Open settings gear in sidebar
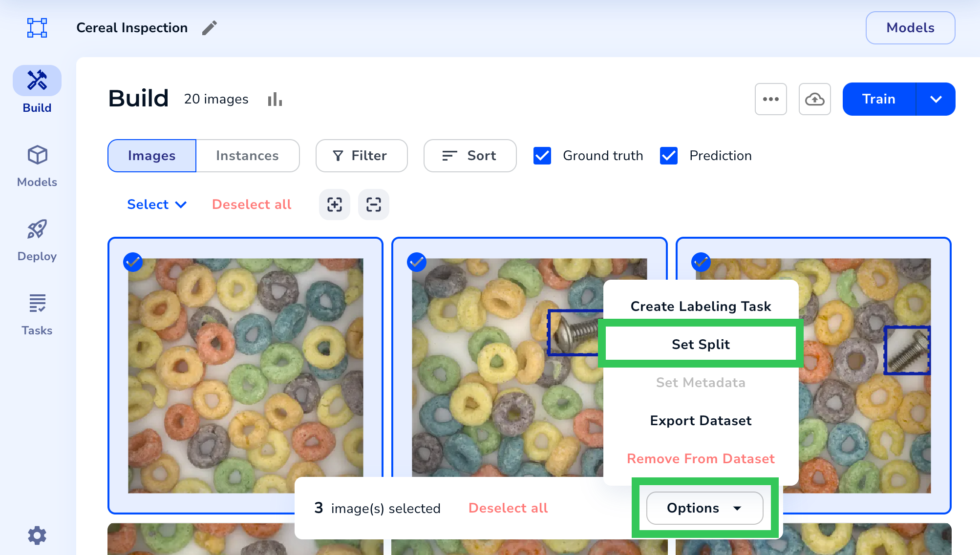The height and width of the screenshot is (555, 980). pos(37,535)
